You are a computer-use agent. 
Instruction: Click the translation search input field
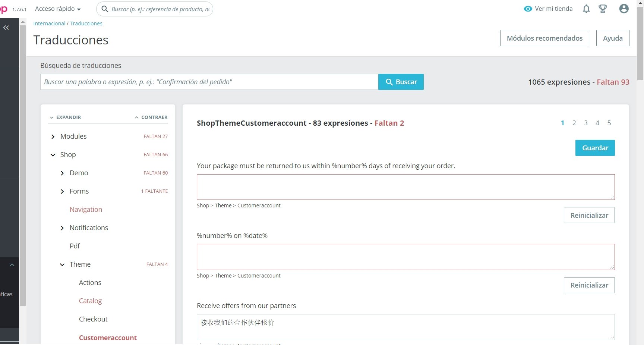[209, 82]
